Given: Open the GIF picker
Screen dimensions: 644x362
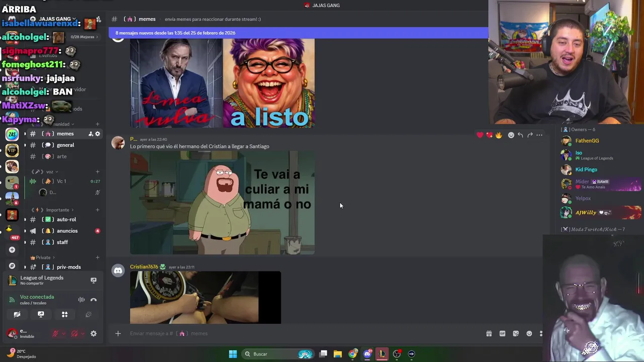Looking at the screenshot, I should (x=502, y=333).
